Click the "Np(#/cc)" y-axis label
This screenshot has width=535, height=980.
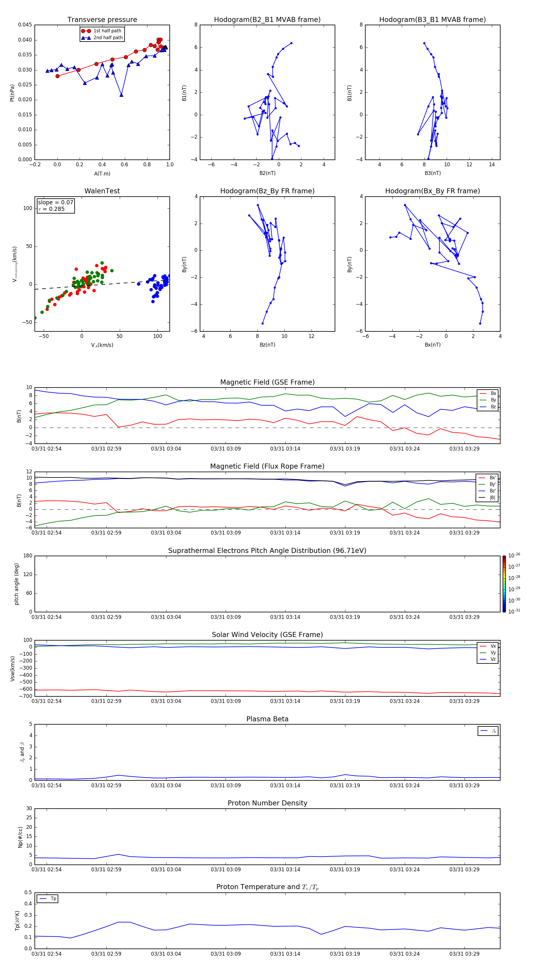21,837
